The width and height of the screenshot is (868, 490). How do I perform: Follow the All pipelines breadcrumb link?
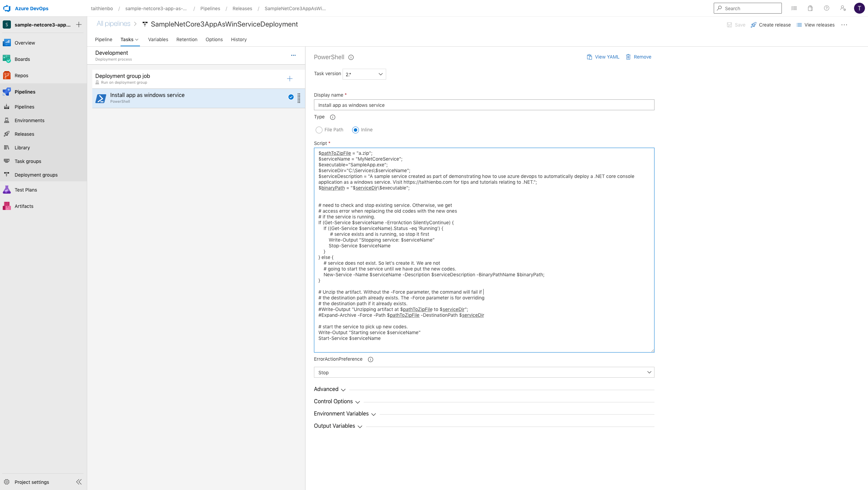(113, 24)
